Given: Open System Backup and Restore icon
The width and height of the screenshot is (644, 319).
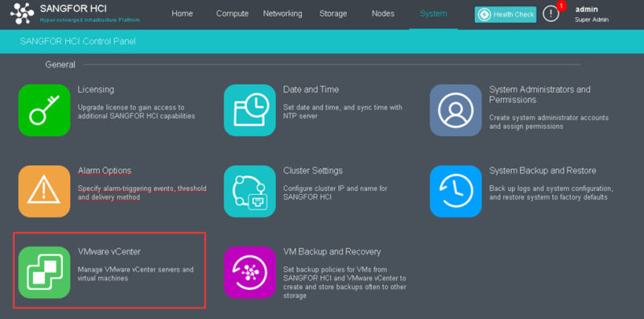Looking at the screenshot, I should tap(456, 191).
